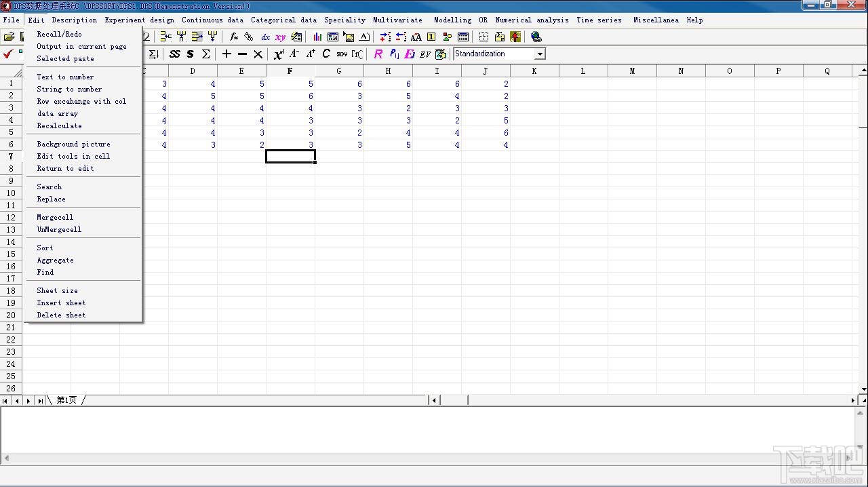The image size is (868, 487).
Task: Click horizontal scrollbar right arrow of sheet
Action: coord(853,400)
